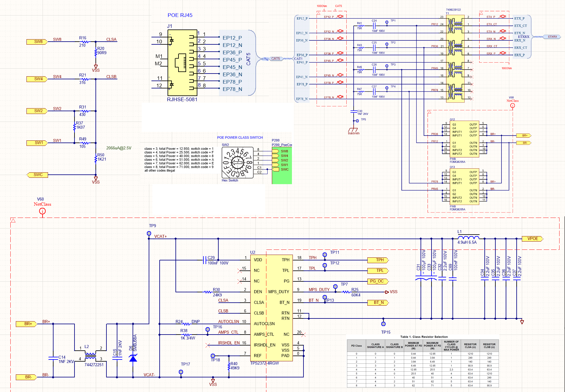Screen dimensions: 565x392
Task: Select the SW2 hex switch dial symbol
Action: click(237, 163)
